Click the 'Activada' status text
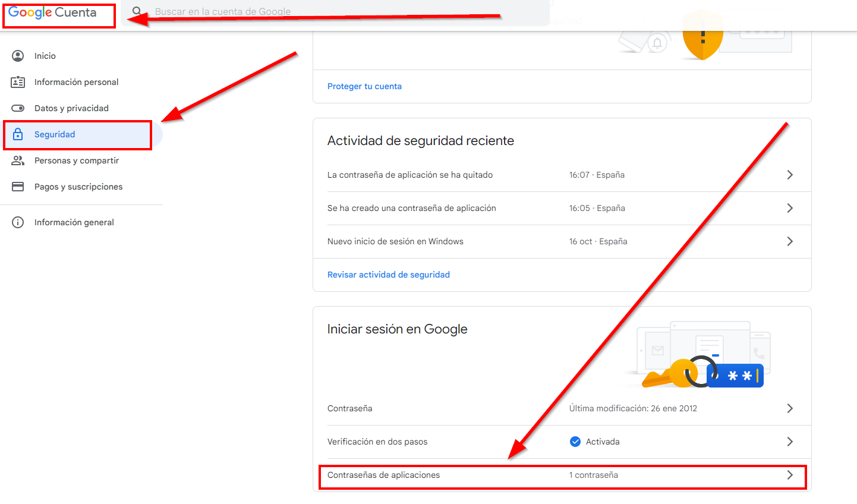857x504 pixels. point(603,442)
